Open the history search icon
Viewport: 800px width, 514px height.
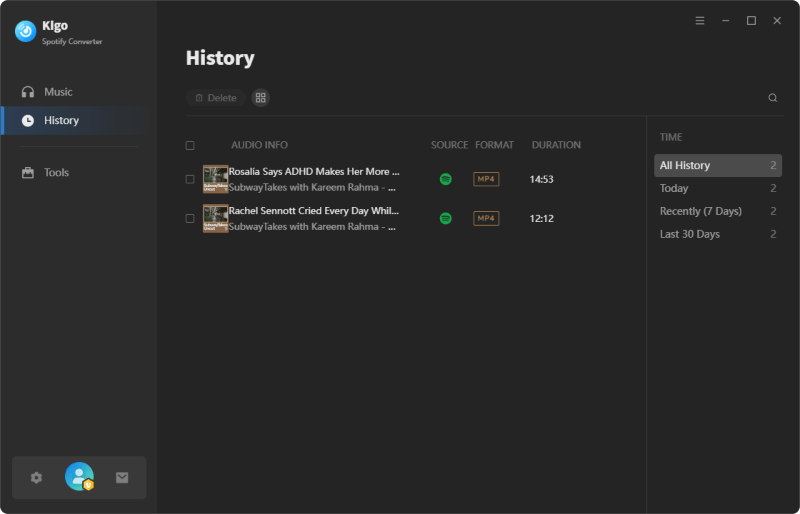click(x=772, y=97)
